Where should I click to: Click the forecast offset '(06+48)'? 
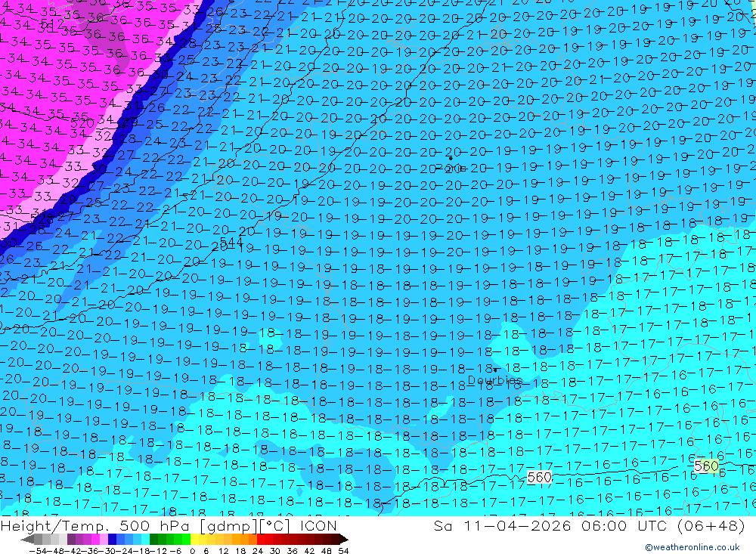coord(711,526)
